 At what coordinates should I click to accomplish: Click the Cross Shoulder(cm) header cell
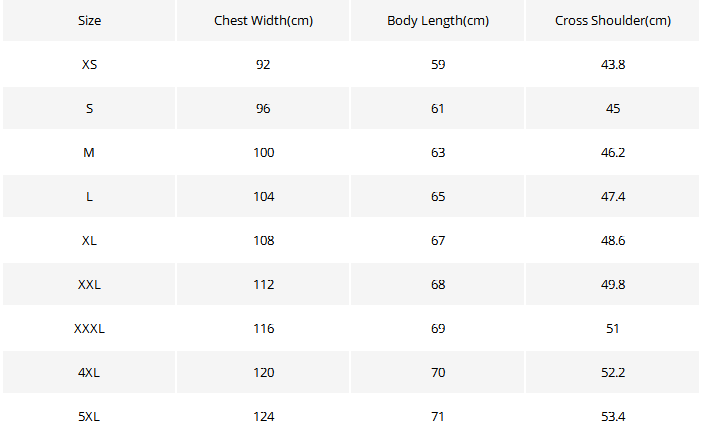613,21
